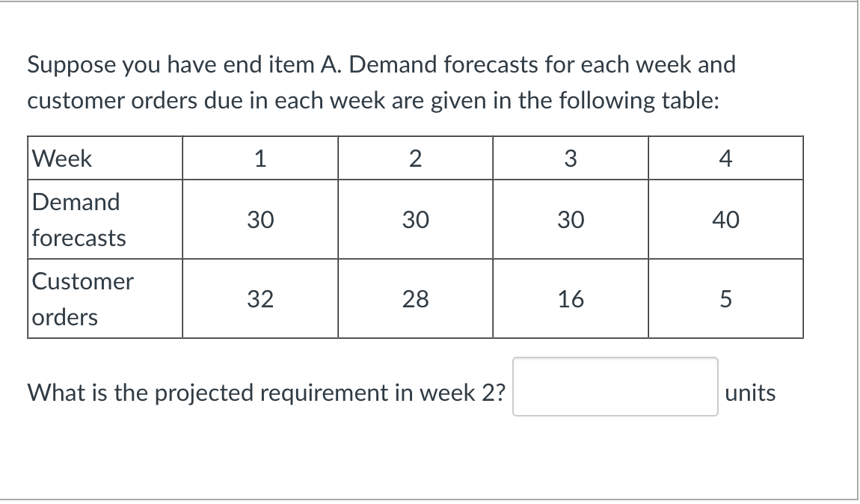
Task: Click the demand forecast value 40 in week 4
Action: click(x=725, y=219)
